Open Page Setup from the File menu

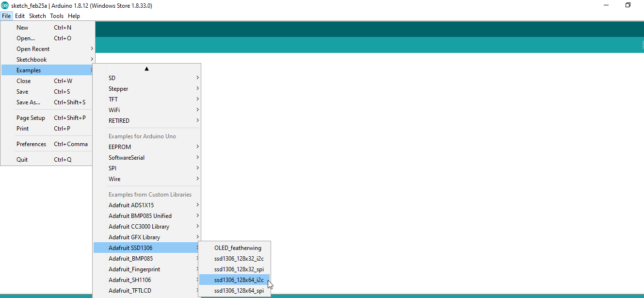(x=48, y=118)
